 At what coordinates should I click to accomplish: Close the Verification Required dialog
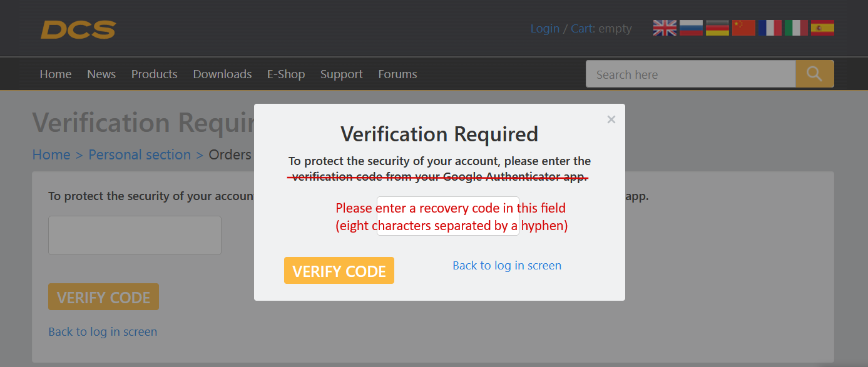click(611, 119)
